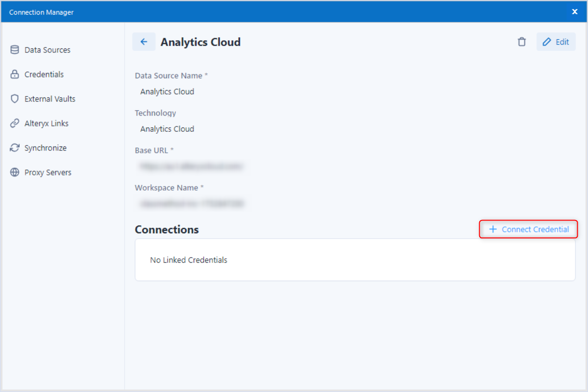
Task: Click the Data Sources database icon
Action: tap(15, 50)
